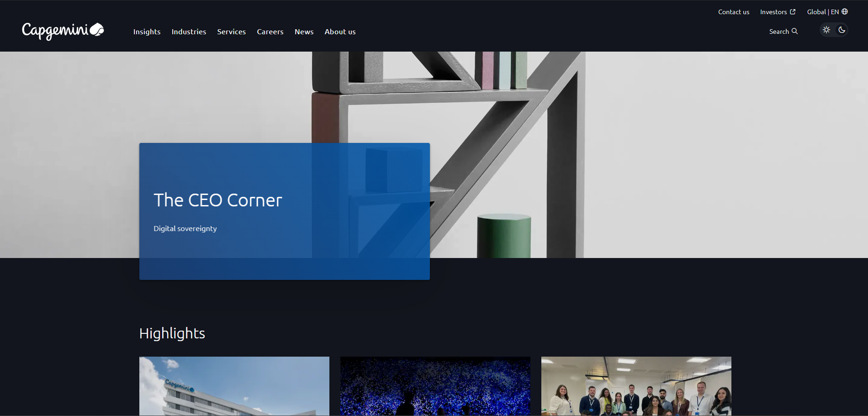The width and height of the screenshot is (868, 416).
Task: Switch to dark mode moon icon
Action: (842, 30)
